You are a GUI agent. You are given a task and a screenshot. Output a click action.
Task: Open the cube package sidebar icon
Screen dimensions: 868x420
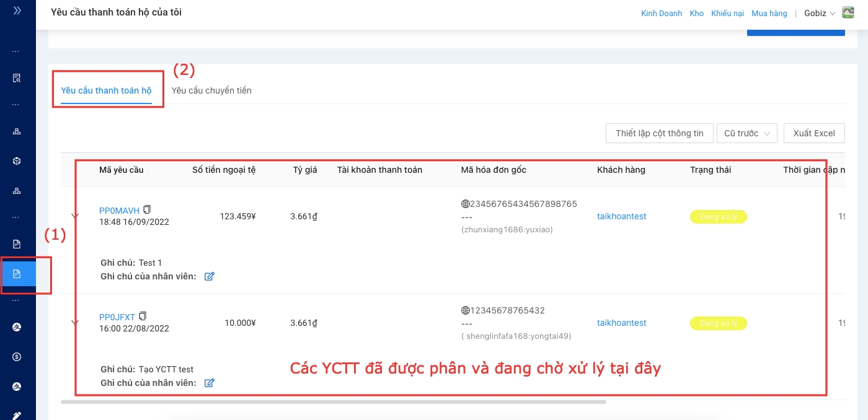click(17, 161)
